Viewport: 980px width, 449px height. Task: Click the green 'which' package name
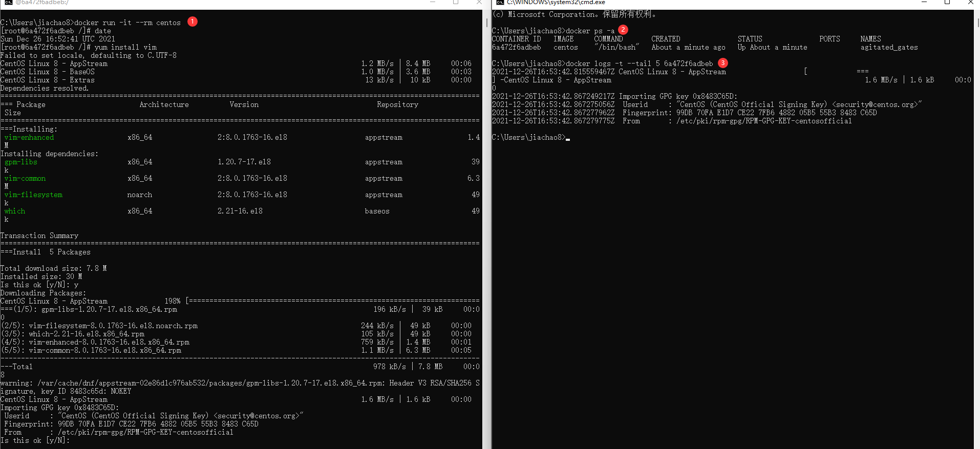point(15,211)
